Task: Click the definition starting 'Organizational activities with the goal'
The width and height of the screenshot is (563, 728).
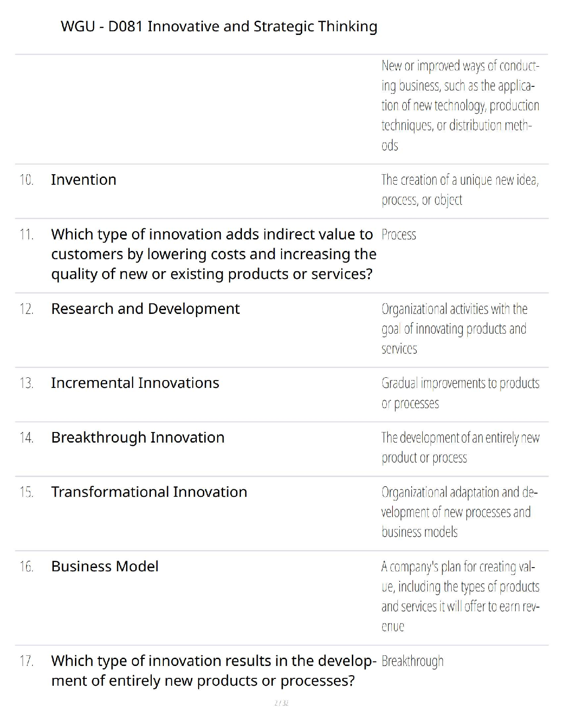Action: coord(454,329)
